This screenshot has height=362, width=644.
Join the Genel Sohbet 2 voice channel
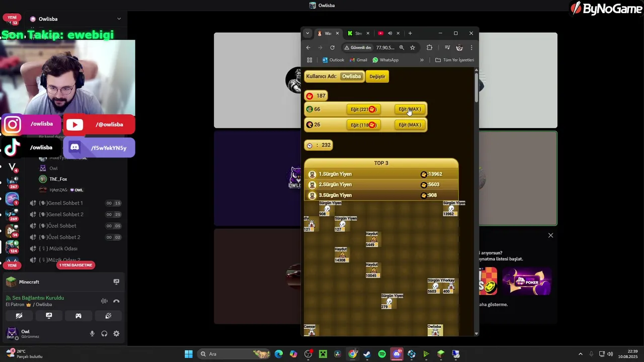point(75,214)
